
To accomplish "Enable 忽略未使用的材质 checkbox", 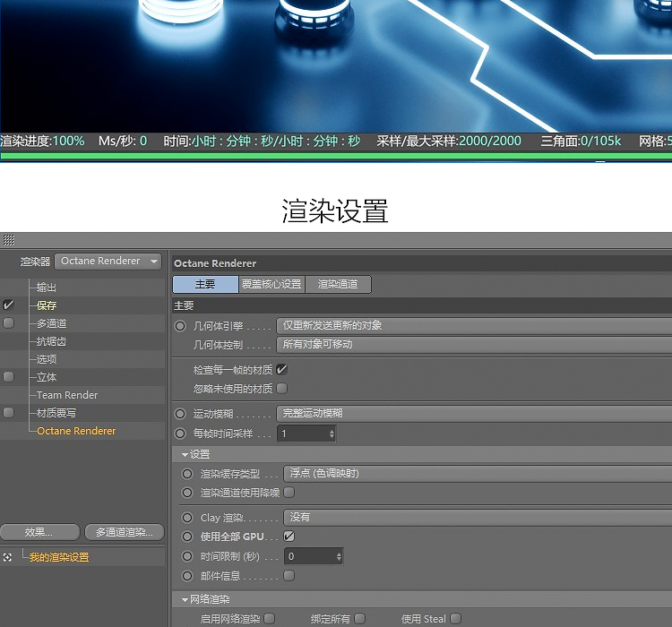I will pyautogui.click(x=281, y=388).
